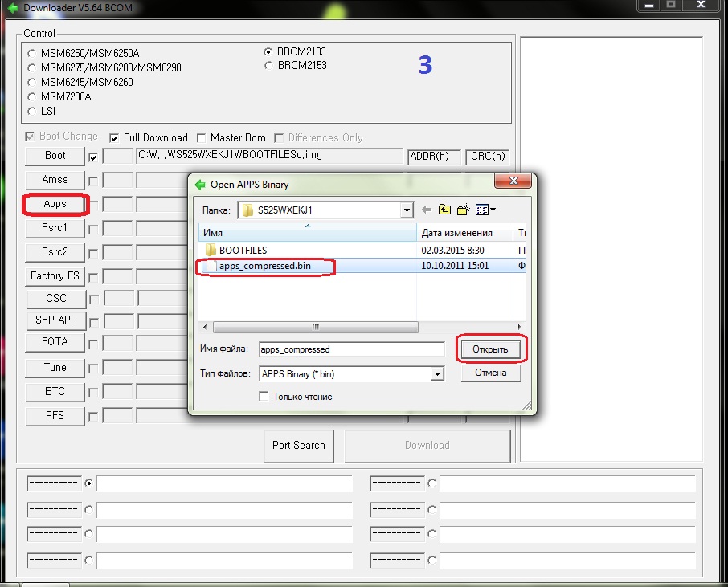Enable the Только чтение checkbox
The image size is (728, 587).
264,397
